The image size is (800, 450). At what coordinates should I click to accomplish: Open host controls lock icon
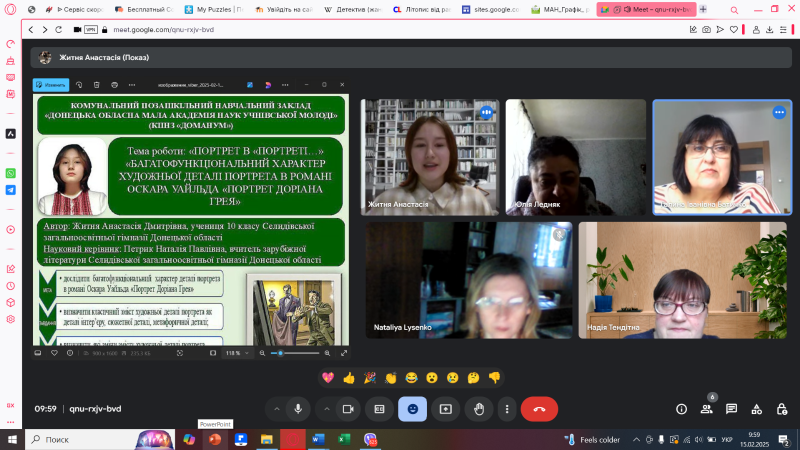[x=781, y=408]
